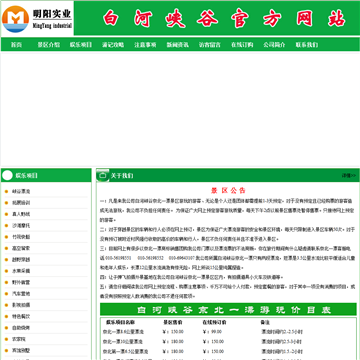Click the 景区售价 table column header
This screenshot has width=360, height=360.
173,323
